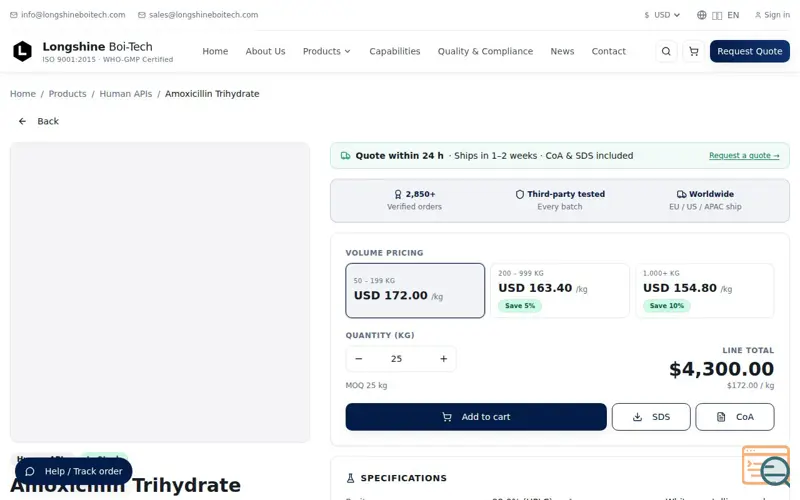This screenshot has width=800, height=500.
Task: Click the Longshine Boi-Tech logo
Action: (x=22, y=51)
